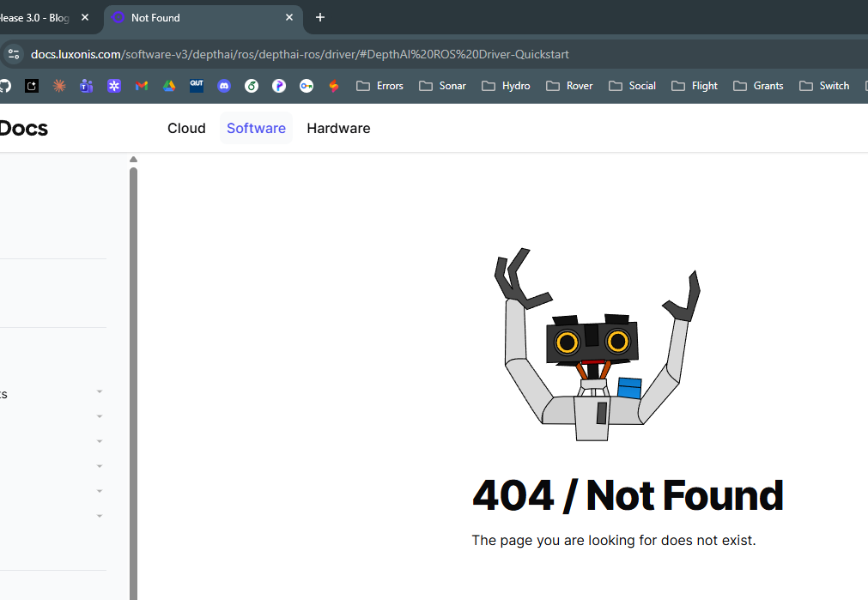Image resolution: width=868 pixels, height=600 pixels.
Task: Open the QUT bookmark icon
Action: [197, 86]
